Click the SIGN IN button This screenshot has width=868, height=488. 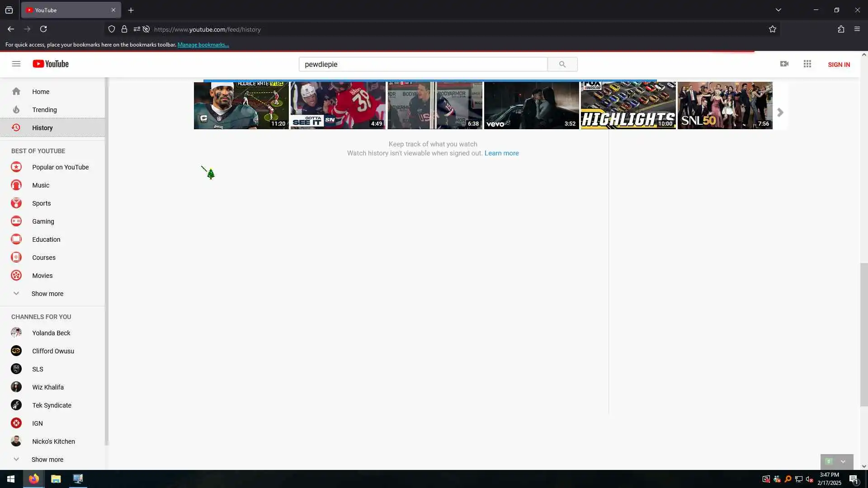[x=839, y=65]
